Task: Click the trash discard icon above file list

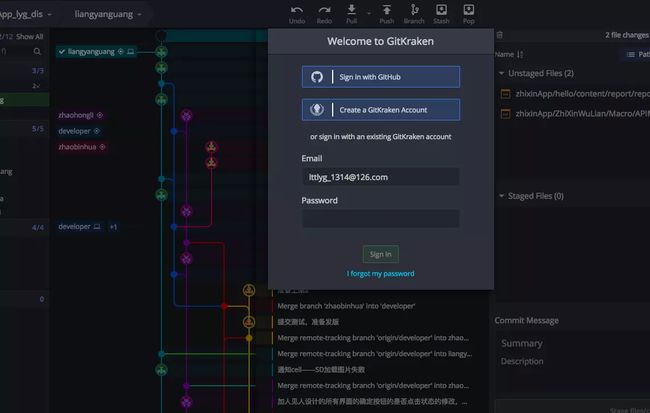Action: (x=500, y=35)
